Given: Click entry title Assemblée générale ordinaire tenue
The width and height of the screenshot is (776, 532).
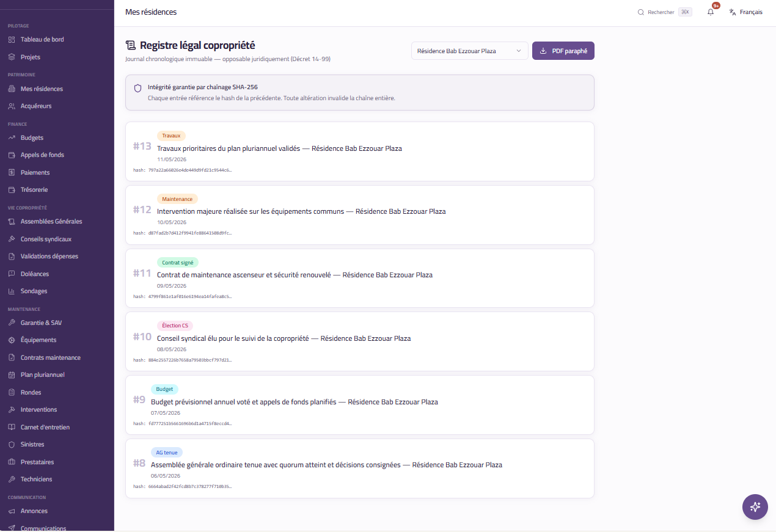Looking at the screenshot, I should coord(326,465).
